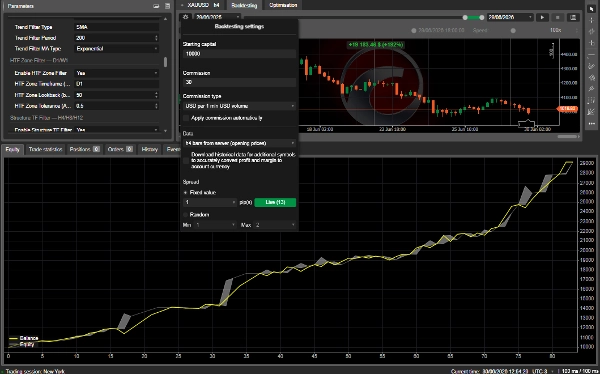This screenshot has height=374, width=600.
Task: Click the HTF Zone Timeframe D1 field
Action: (116, 83)
